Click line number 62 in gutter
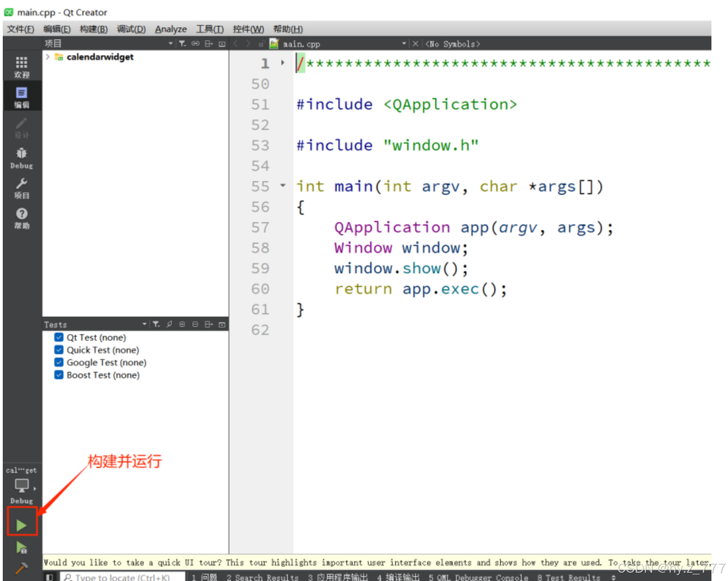The image size is (728, 581). [260, 330]
